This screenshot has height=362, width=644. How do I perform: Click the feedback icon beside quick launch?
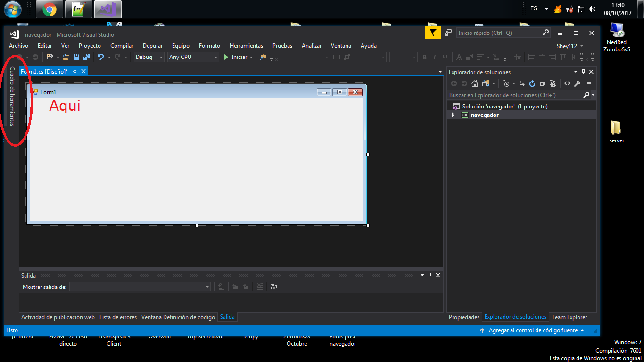coord(449,33)
